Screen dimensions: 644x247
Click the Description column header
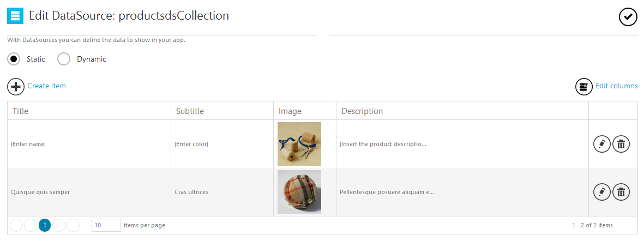pyautogui.click(x=362, y=111)
